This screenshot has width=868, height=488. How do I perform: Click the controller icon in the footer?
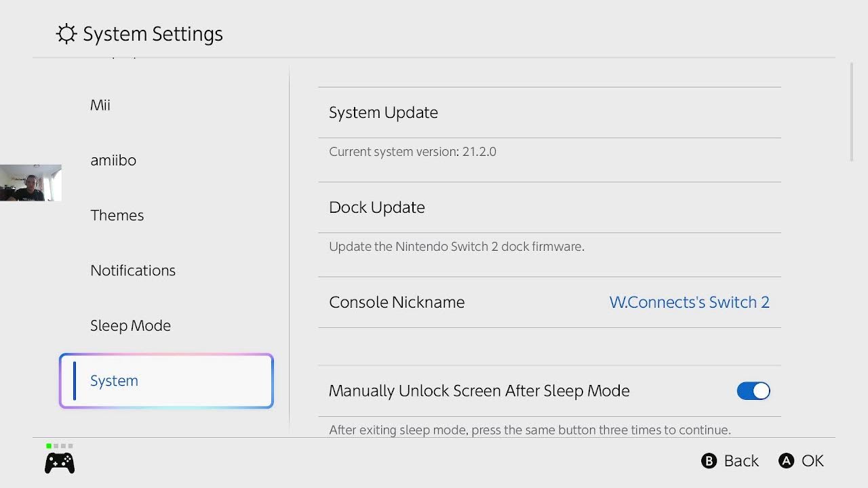pos(60,463)
